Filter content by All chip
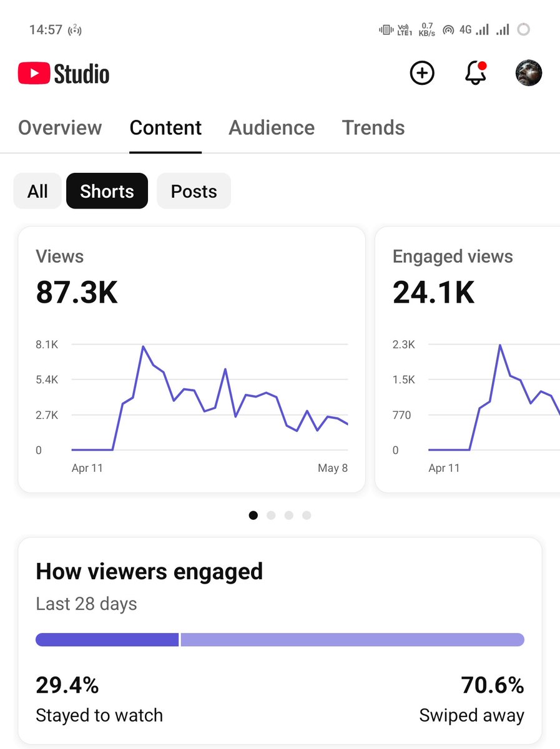 (37, 191)
